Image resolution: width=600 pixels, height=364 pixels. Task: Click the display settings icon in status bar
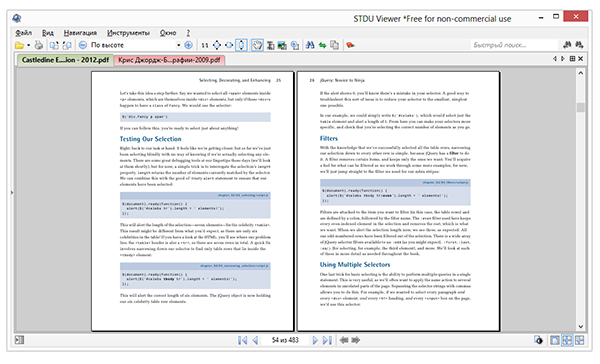coord(539,340)
